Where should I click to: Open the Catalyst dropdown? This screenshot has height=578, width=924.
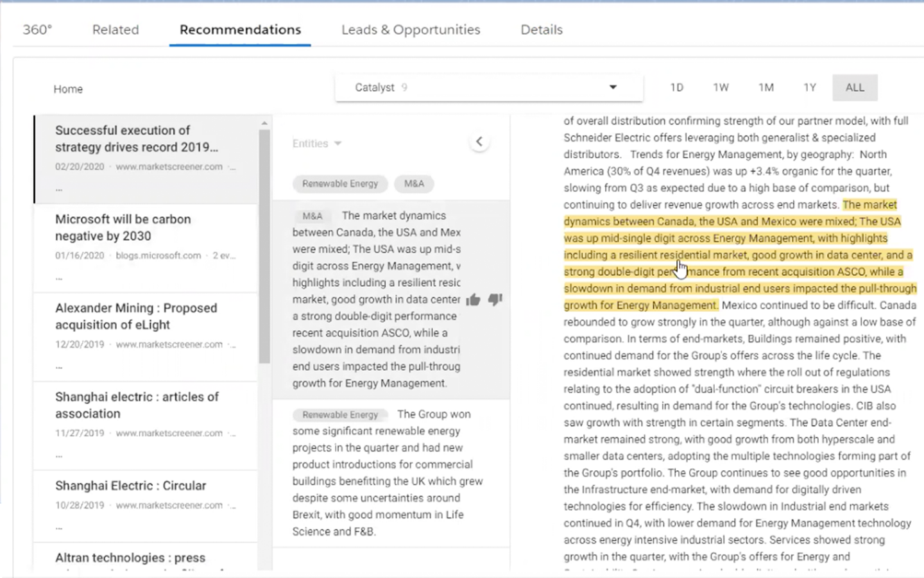click(x=489, y=87)
